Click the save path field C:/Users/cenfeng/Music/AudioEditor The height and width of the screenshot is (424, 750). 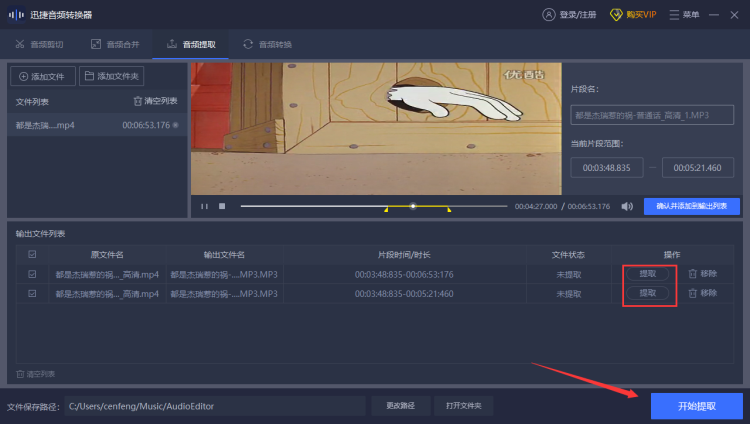coord(215,406)
